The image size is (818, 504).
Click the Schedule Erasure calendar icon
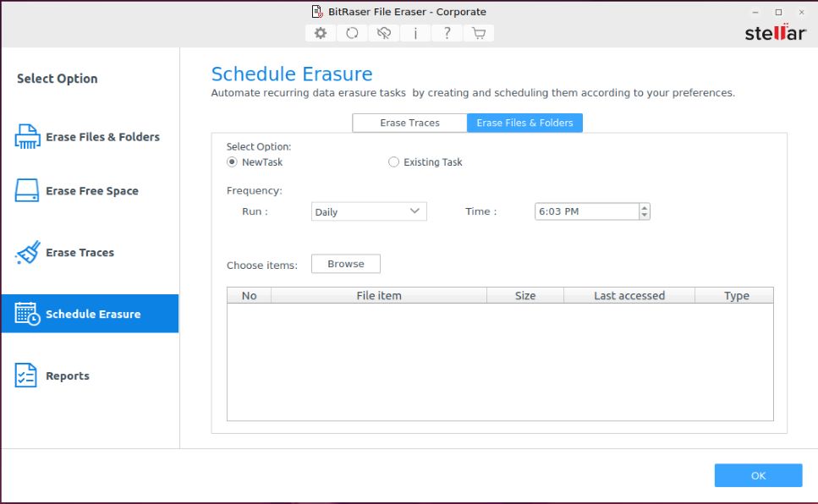tap(27, 314)
